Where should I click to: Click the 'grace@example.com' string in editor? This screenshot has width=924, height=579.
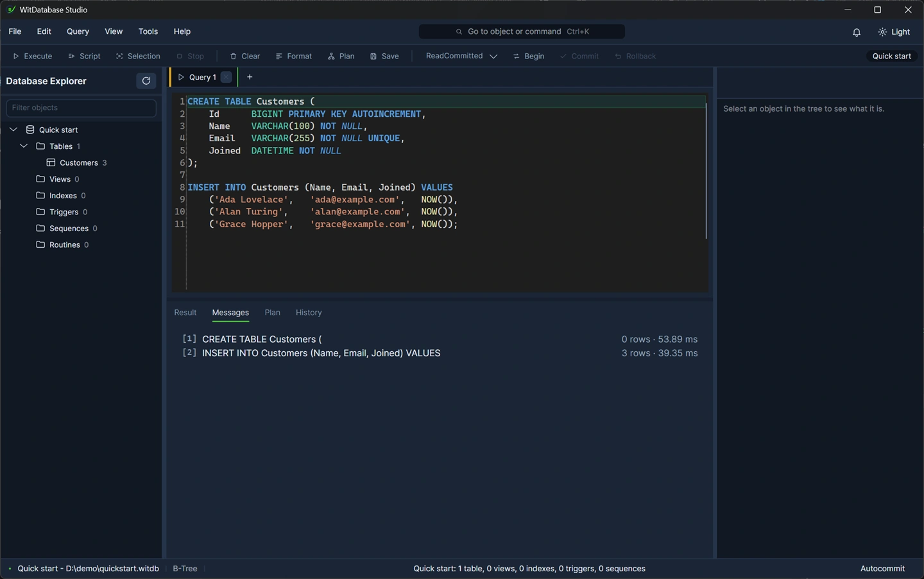[x=360, y=224]
